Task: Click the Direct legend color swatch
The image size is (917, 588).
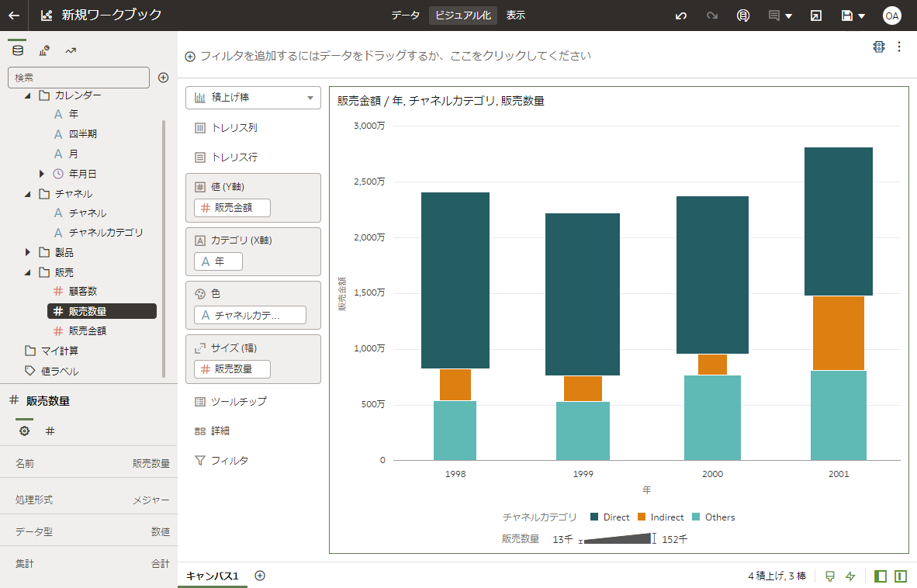Action: [x=594, y=517]
